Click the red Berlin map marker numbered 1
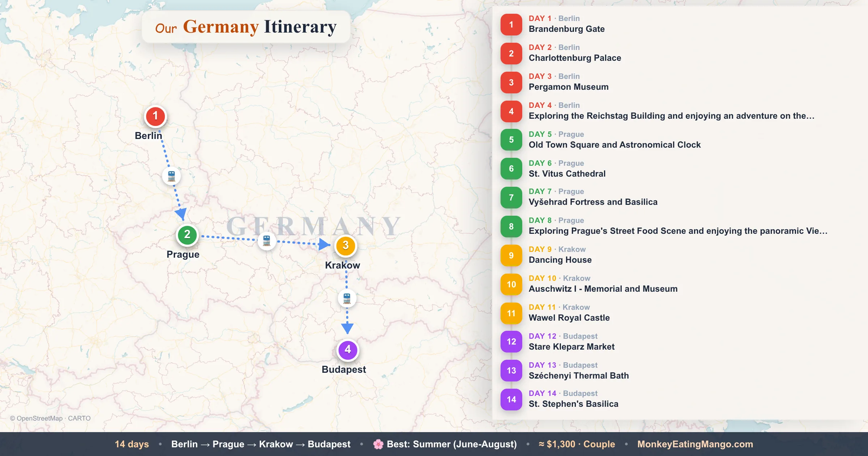The height and width of the screenshot is (456, 868). tap(156, 116)
